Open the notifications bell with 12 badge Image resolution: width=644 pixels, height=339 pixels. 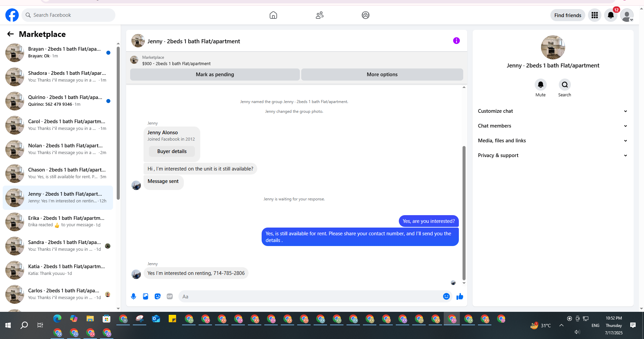tap(611, 15)
